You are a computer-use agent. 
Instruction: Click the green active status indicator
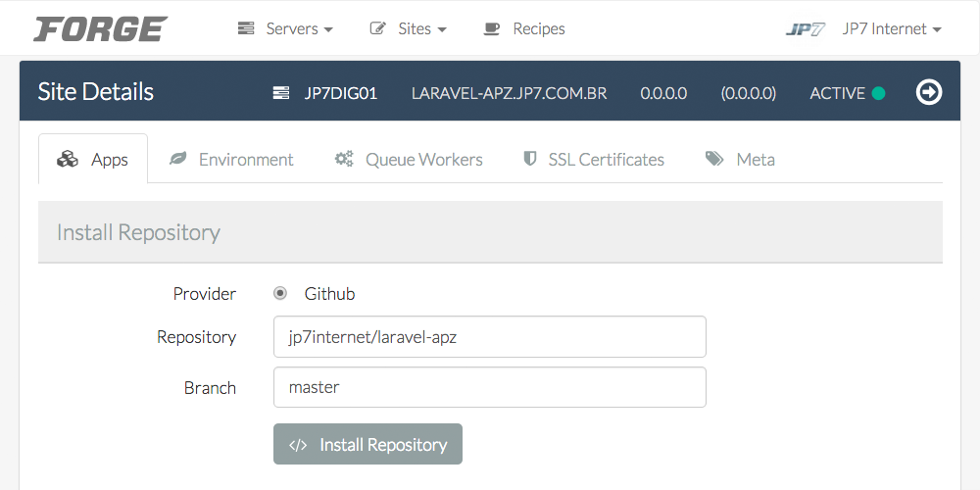coord(878,93)
